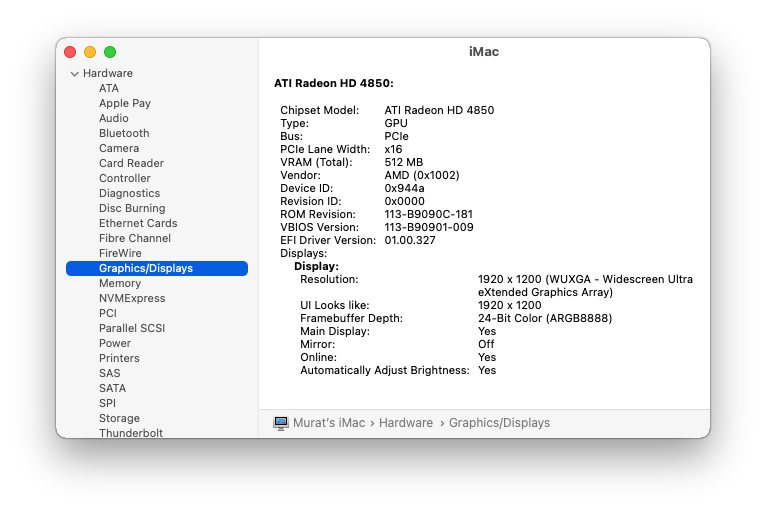
Task: Select SAS in the sidebar
Action: (109, 373)
